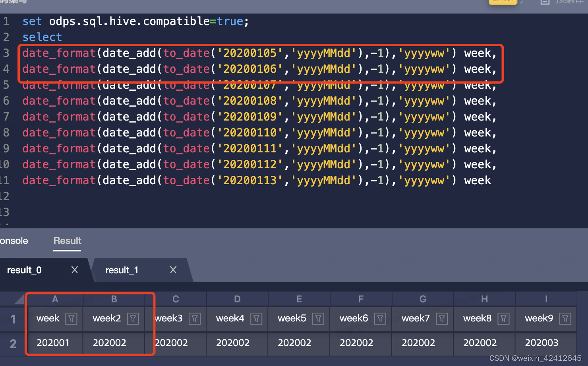Select column C header
The image size is (588, 366).
tap(176, 299)
